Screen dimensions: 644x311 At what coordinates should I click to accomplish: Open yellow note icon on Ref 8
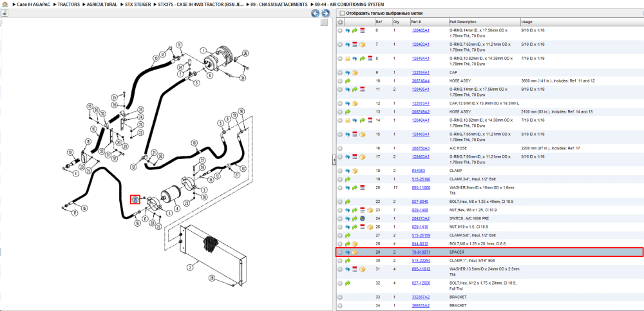(x=348, y=59)
